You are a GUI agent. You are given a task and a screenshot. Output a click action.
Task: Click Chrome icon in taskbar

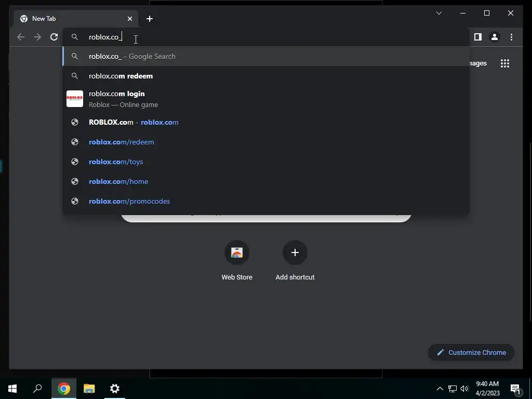64,389
